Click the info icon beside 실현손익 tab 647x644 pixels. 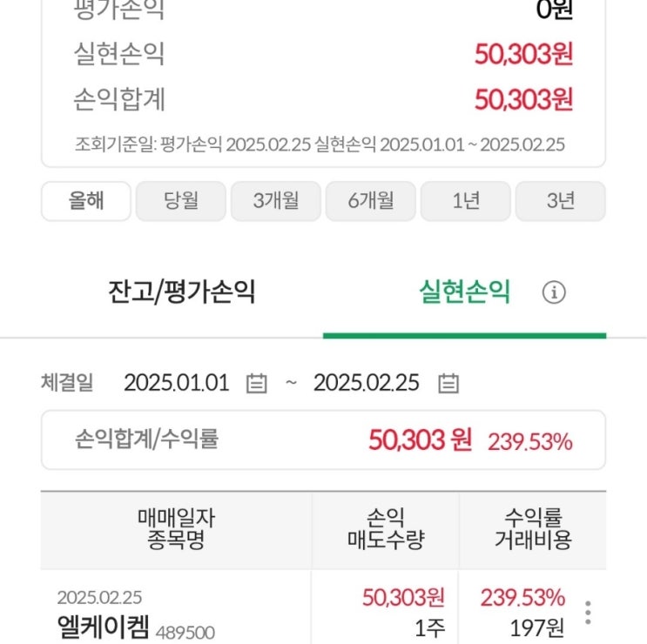(x=554, y=293)
